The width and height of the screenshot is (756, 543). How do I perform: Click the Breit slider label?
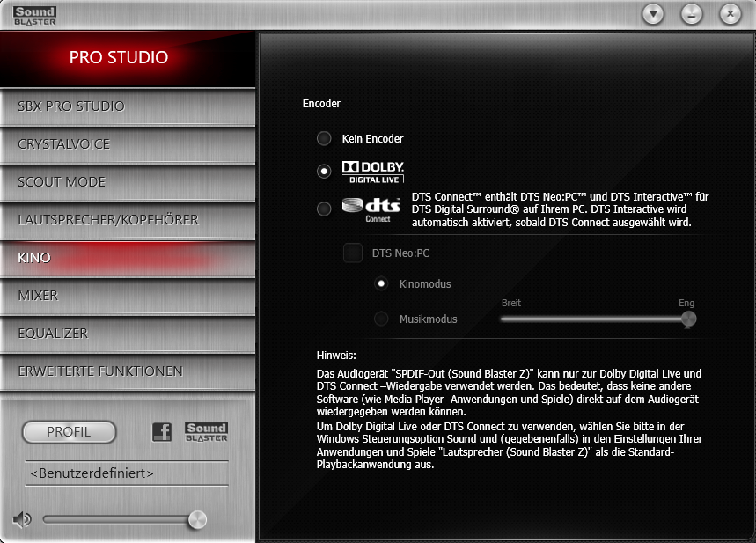coord(511,303)
